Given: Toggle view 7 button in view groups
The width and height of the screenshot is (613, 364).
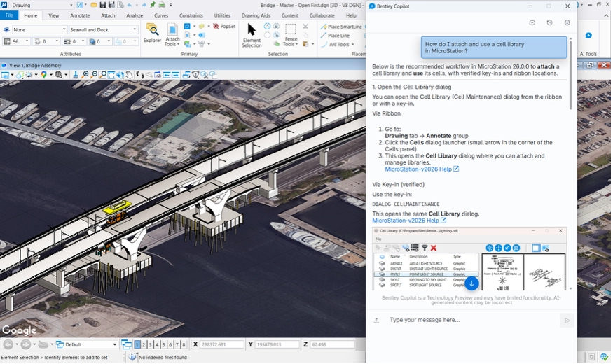Looking at the screenshot, I should coord(177,344).
